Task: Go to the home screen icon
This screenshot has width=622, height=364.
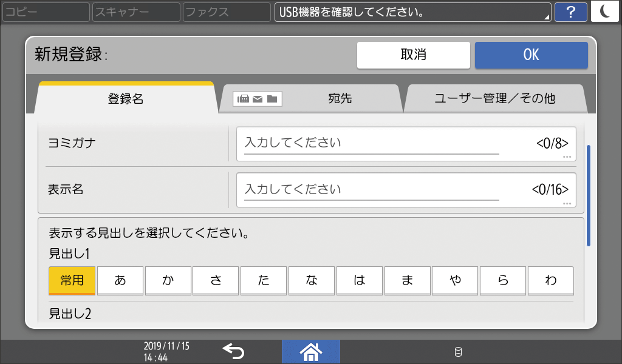Action: (310, 351)
